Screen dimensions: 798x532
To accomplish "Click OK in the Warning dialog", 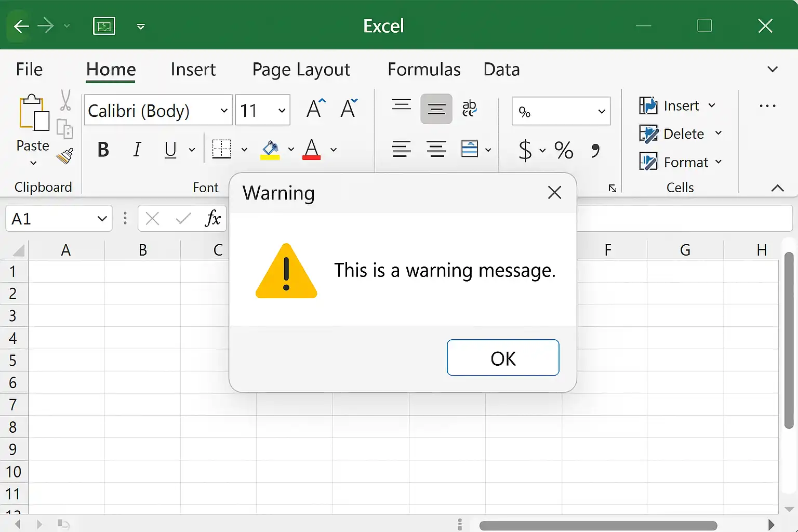I will pos(503,357).
